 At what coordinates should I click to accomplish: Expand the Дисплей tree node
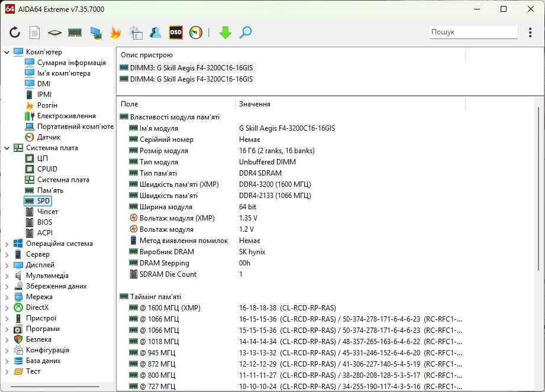7,265
